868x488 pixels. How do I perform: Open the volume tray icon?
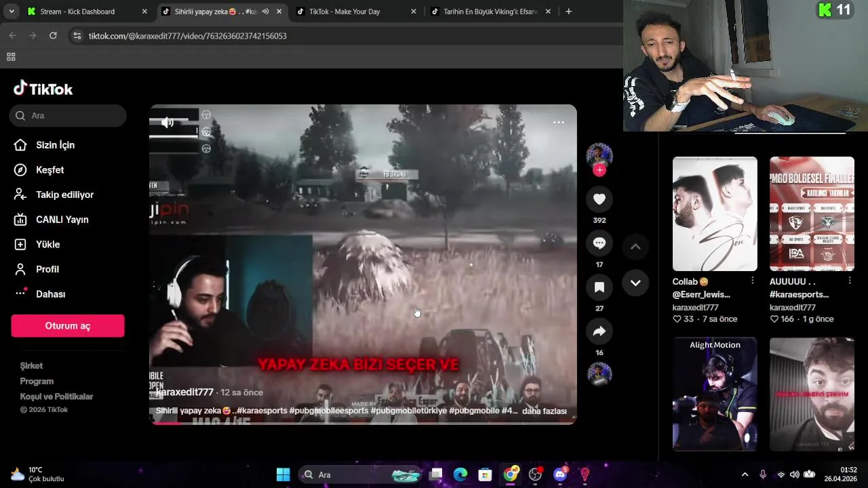click(794, 474)
